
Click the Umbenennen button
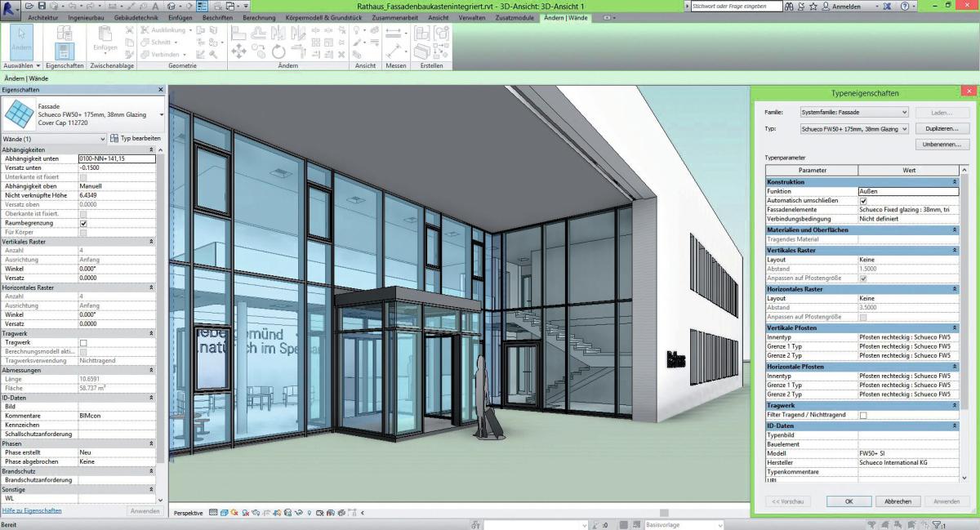942,145
